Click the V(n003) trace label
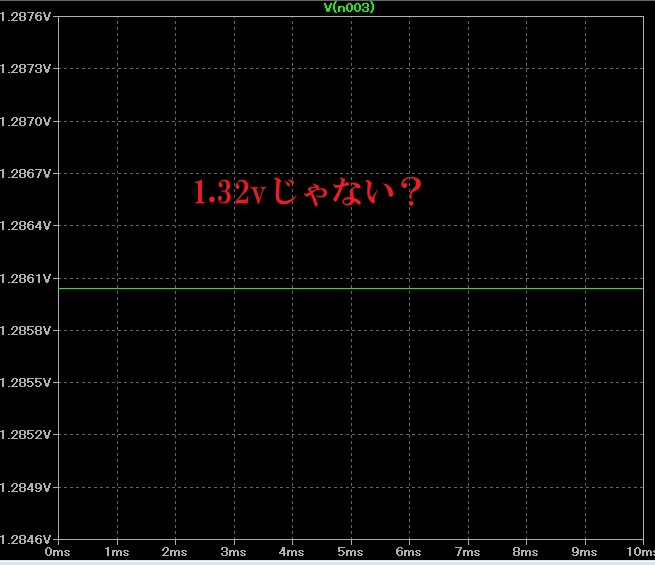The image size is (655, 565). pos(349,7)
